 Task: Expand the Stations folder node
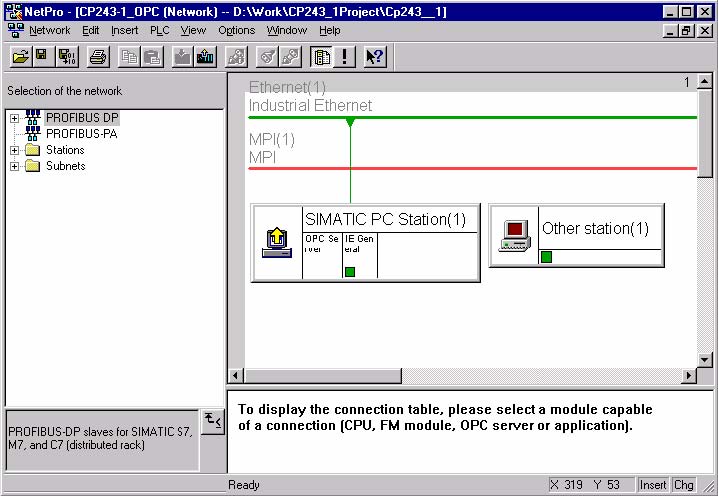tap(14, 150)
